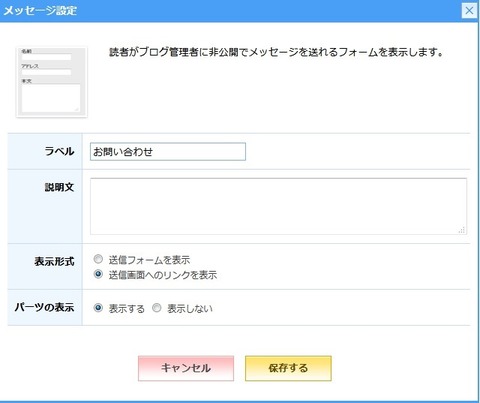The width and height of the screenshot is (480, 403).
Task: Click the form description sentence at top
Action: 276,52
